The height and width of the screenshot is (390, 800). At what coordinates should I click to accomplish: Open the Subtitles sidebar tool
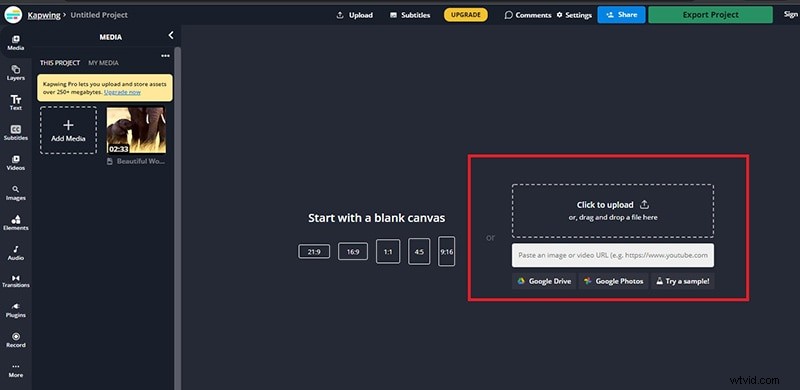point(15,133)
